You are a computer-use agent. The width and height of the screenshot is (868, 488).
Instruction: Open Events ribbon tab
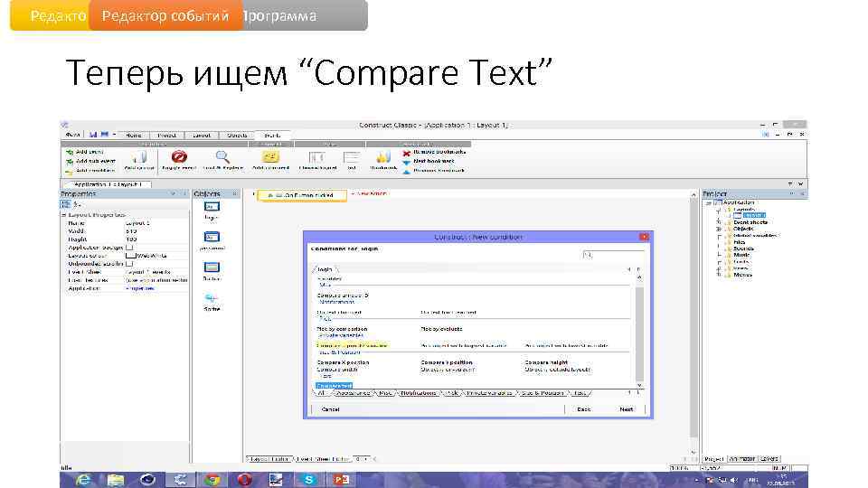(x=272, y=136)
